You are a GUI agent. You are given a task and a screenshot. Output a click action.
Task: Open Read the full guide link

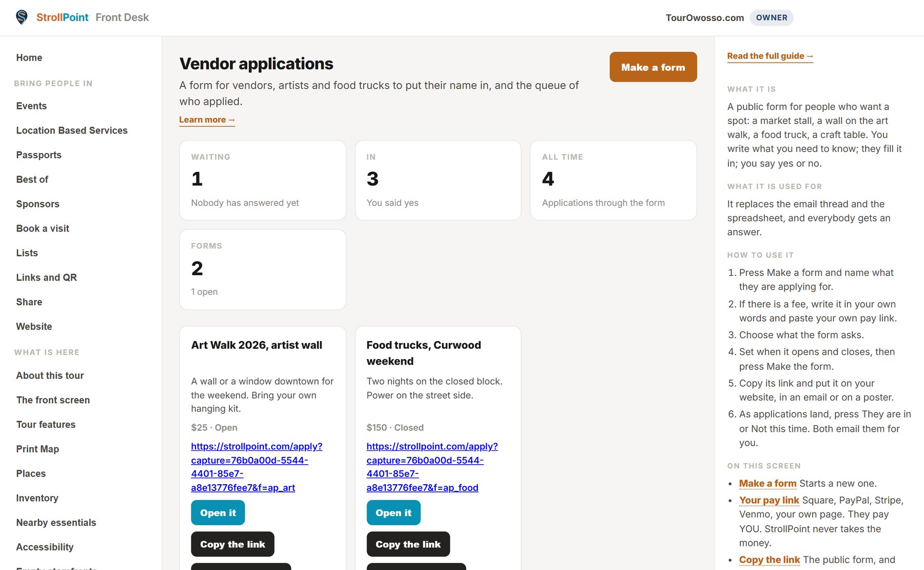[x=770, y=56]
